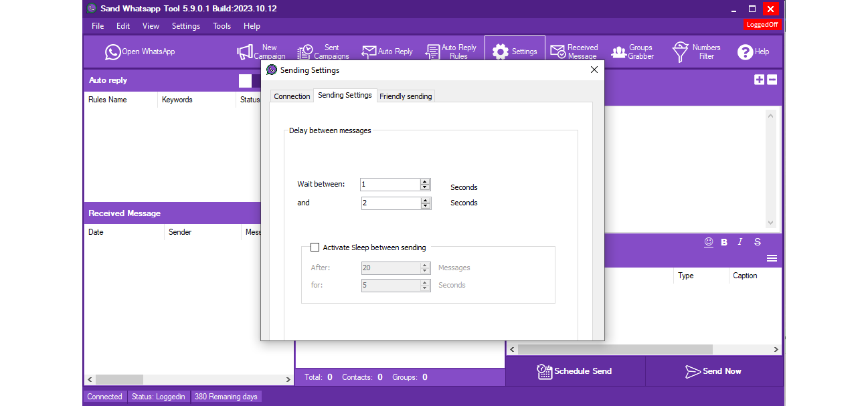This screenshot has width=868, height=406.
Task: Open Help from the toolbar
Action: point(753,52)
